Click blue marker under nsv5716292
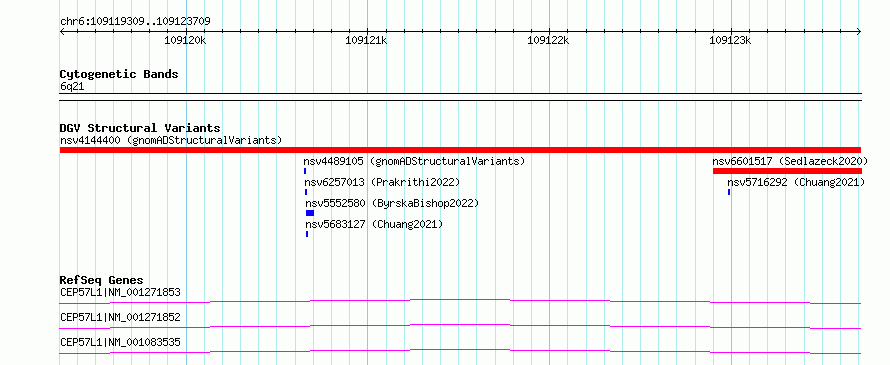Screen dimensions: 890x365 point(729,192)
